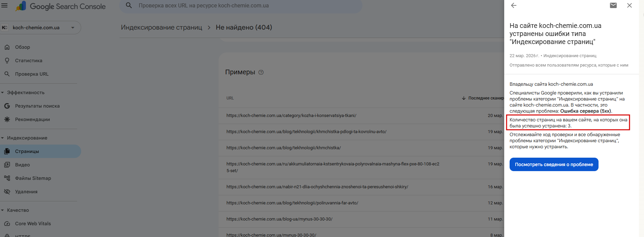The width and height of the screenshot is (644, 237).
Task: Sort by Последнее сканирование column
Action: (483, 98)
